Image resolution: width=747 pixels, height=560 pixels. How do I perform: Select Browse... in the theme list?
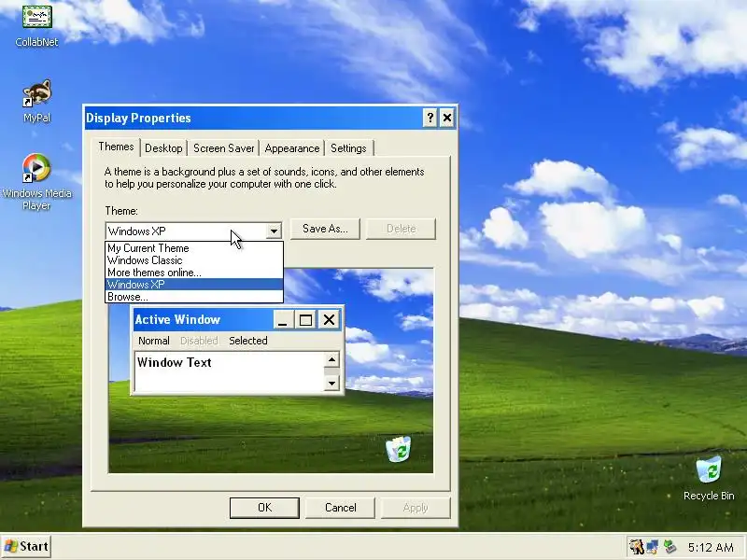(194, 297)
